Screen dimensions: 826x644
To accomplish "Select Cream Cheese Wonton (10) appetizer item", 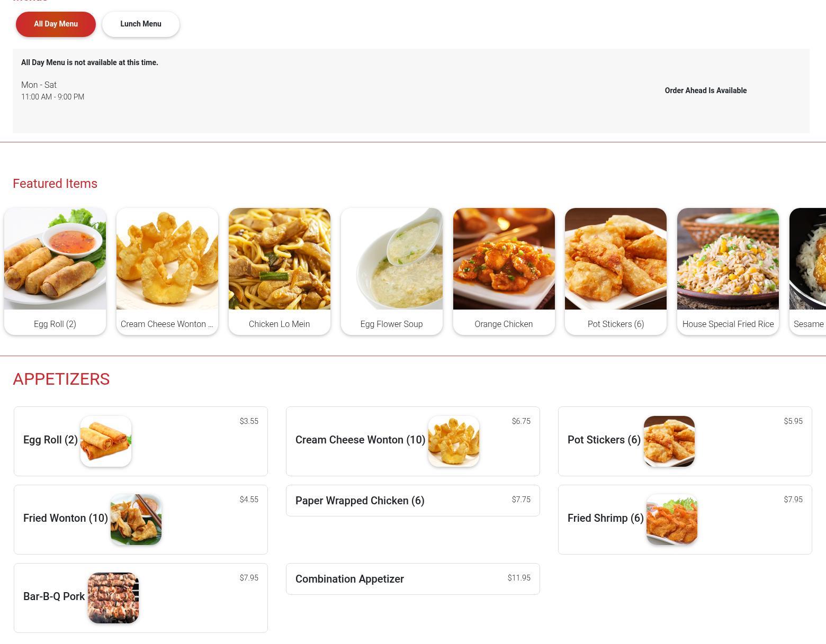I will [413, 441].
